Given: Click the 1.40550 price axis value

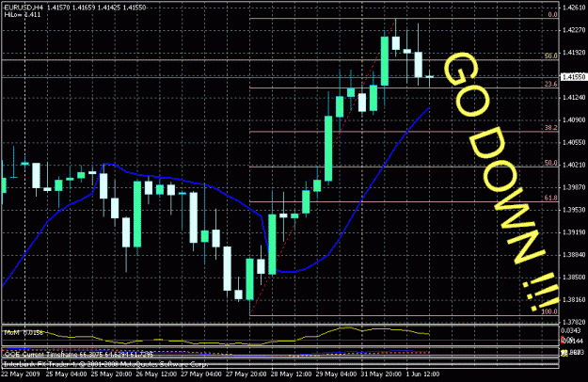Looking at the screenshot, I should (x=574, y=142).
